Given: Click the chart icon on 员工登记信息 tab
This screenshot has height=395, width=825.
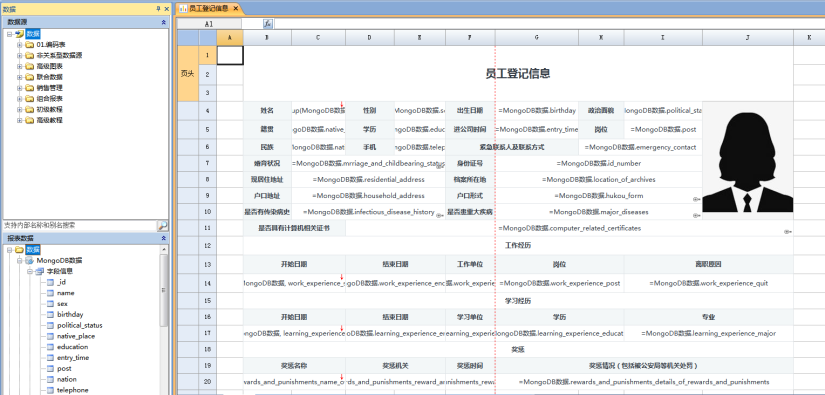Looking at the screenshot, I should (x=183, y=8).
